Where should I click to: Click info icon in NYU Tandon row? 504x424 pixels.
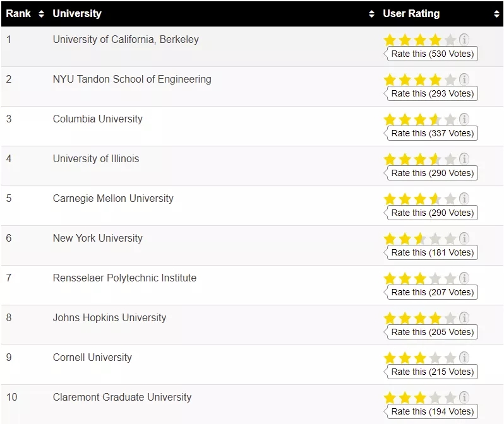pos(464,79)
